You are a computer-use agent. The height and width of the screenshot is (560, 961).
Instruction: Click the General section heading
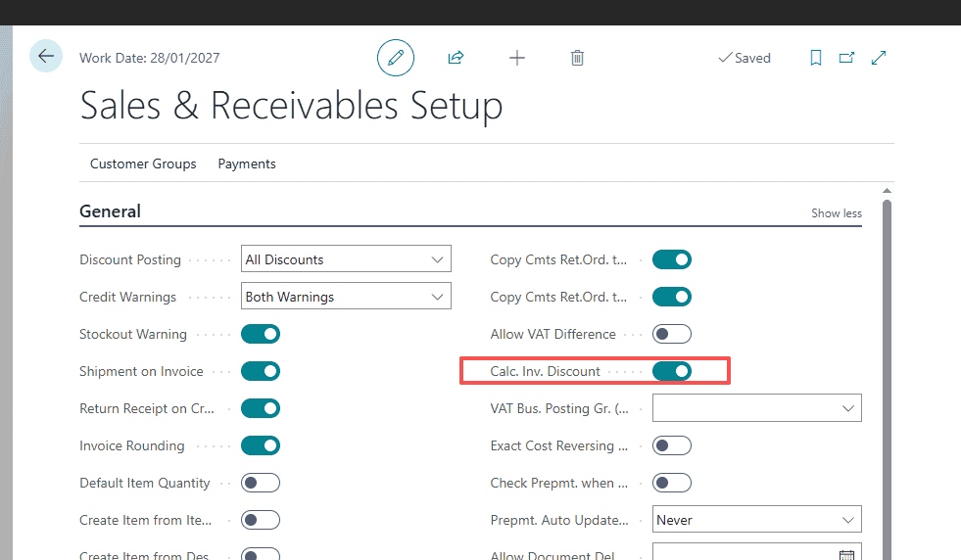click(110, 211)
